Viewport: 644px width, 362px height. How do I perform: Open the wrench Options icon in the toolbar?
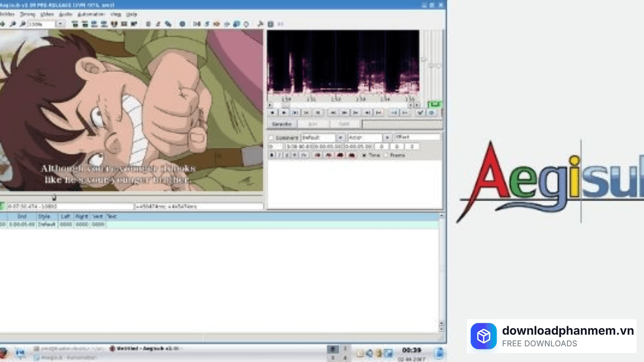click(260, 24)
